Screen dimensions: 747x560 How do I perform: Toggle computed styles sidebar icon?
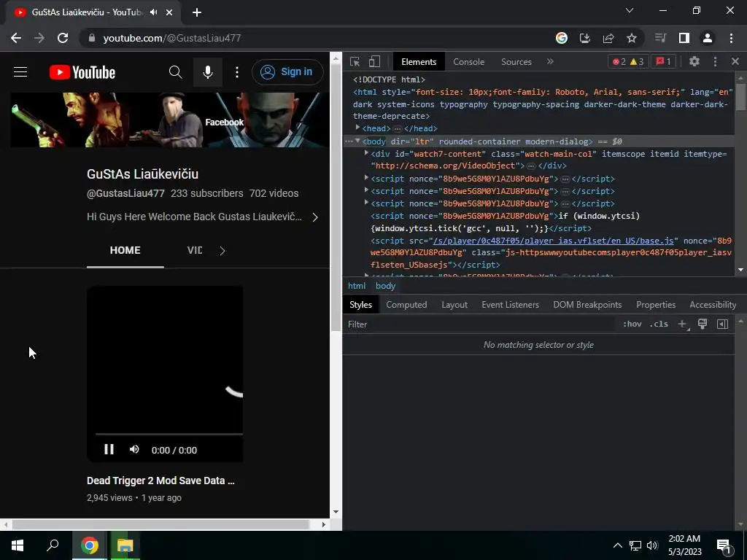(x=722, y=324)
